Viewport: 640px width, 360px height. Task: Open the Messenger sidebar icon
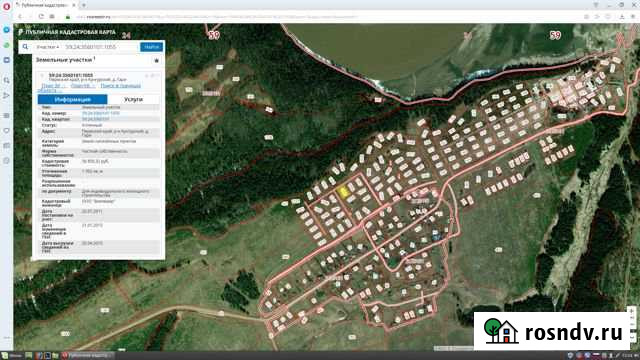(6, 30)
